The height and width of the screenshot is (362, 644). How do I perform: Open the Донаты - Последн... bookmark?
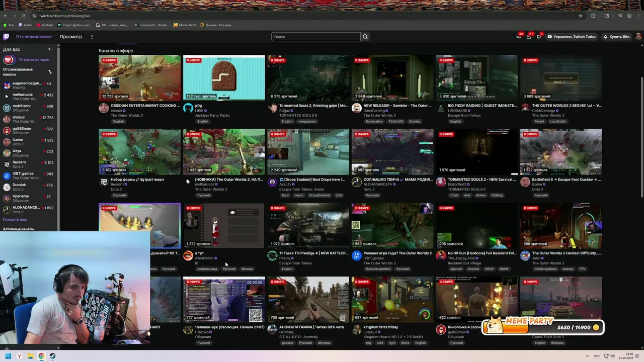click(217, 25)
